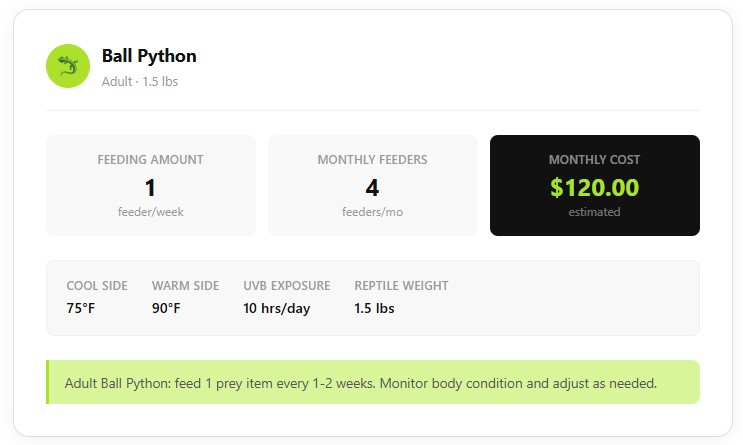Click the Monthly Feeders heading

[372, 159]
